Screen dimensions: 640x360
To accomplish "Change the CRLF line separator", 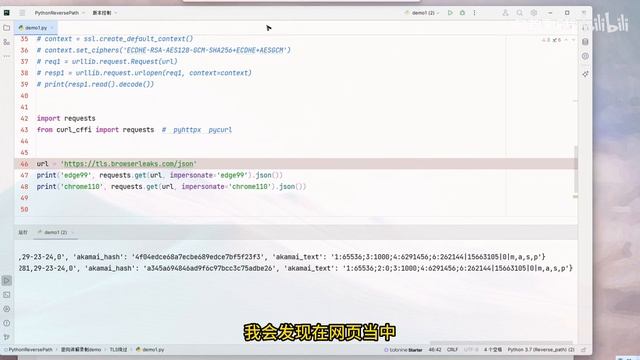I will (452, 350).
